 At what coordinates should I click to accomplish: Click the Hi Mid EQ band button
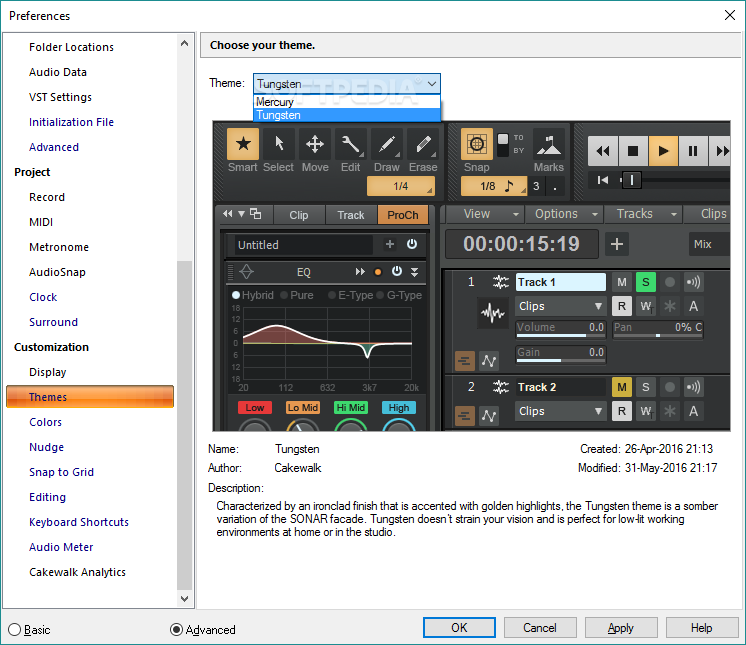(x=351, y=408)
